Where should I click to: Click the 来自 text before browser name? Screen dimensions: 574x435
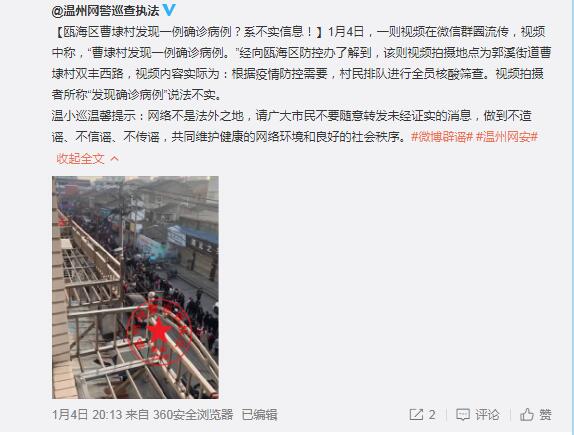pyautogui.click(x=137, y=414)
